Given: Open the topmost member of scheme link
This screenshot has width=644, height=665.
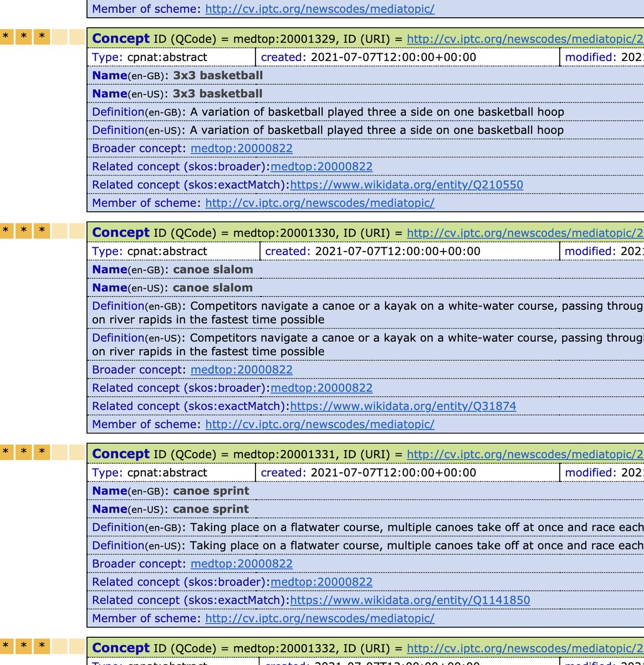Looking at the screenshot, I should coord(320,9).
